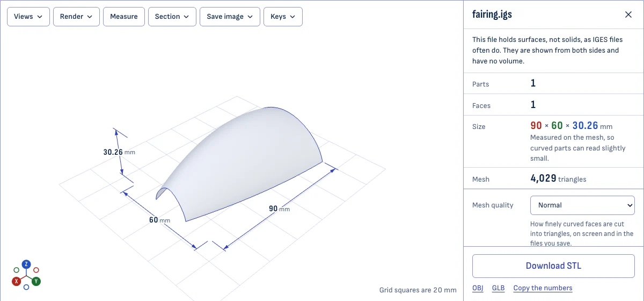Click the hollow red negative X axis circle
This screenshot has width=644, height=301.
click(x=36, y=270)
